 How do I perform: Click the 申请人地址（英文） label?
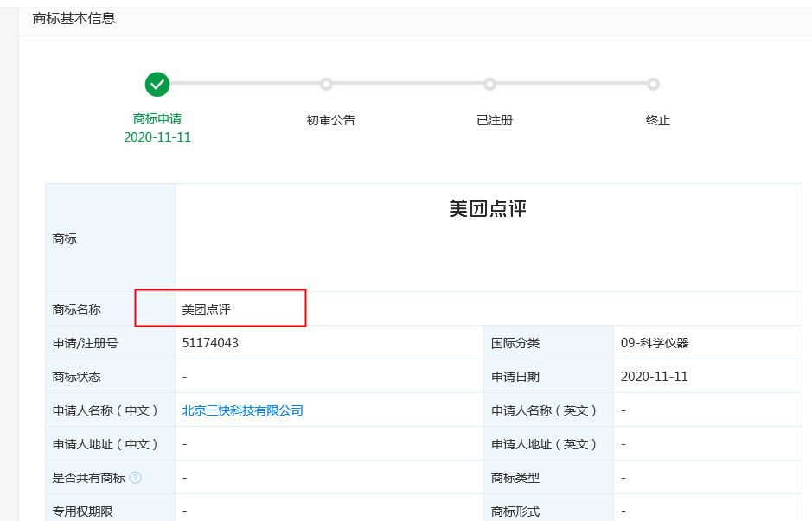click(x=544, y=444)
